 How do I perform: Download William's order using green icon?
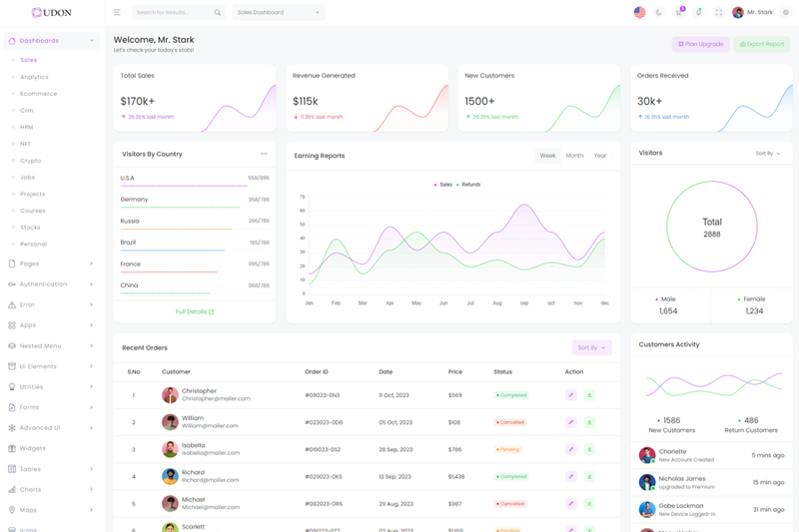tap(589, 422)
